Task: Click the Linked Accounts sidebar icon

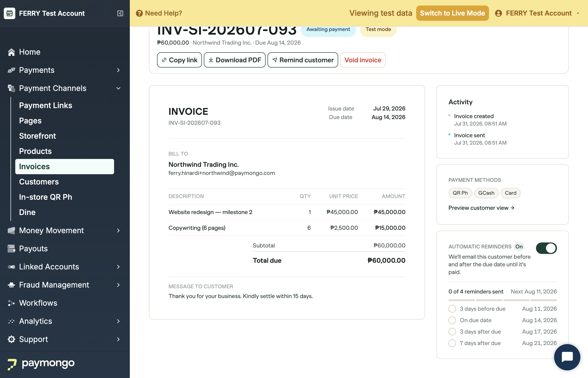Action: [11, 267]
